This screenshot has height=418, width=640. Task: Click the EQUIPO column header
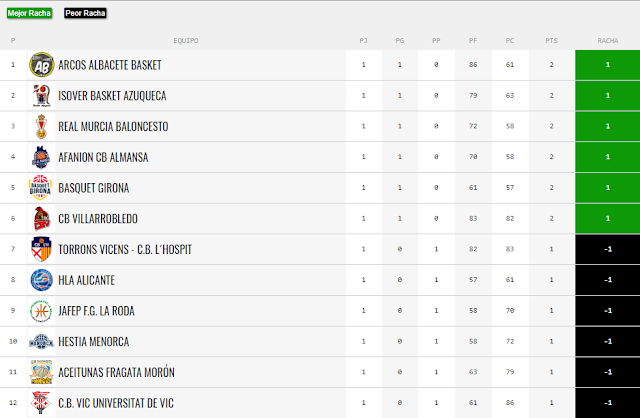pyautogui.click(x=186, y=40)
